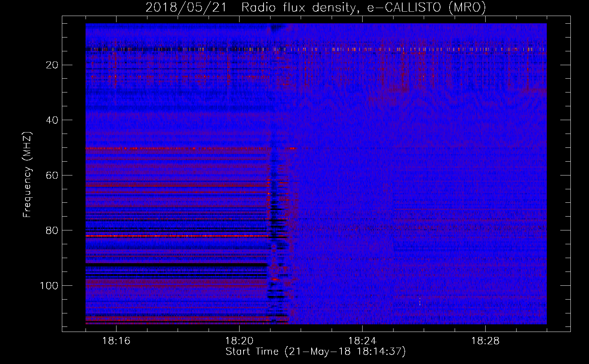Select the 'Frequency (MHZ)' axis label
Image resolution: width=589 pixels, height=364 pixels.
[27, 175]
